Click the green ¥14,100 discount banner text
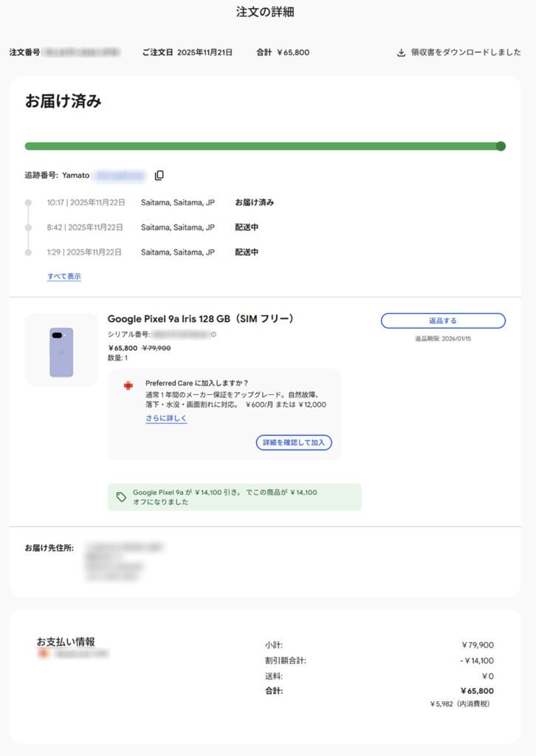Screen dimensions: 536x756 click(x=225, y=497)
